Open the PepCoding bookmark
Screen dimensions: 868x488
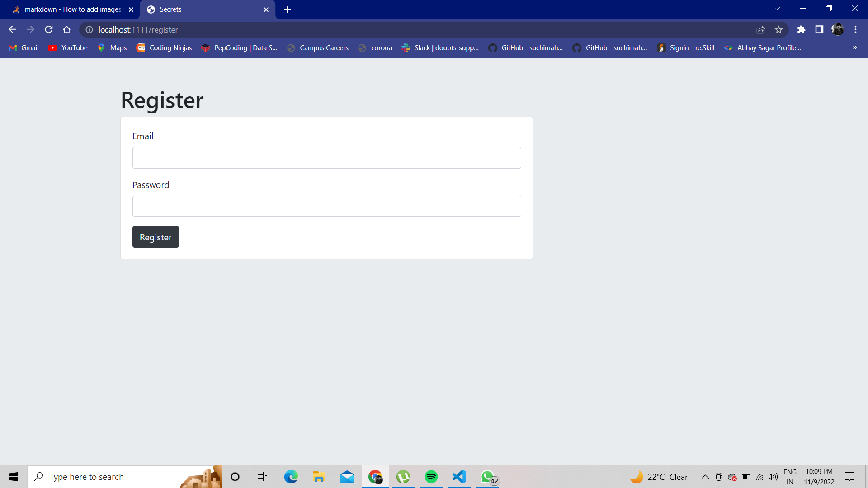[240, 48]
